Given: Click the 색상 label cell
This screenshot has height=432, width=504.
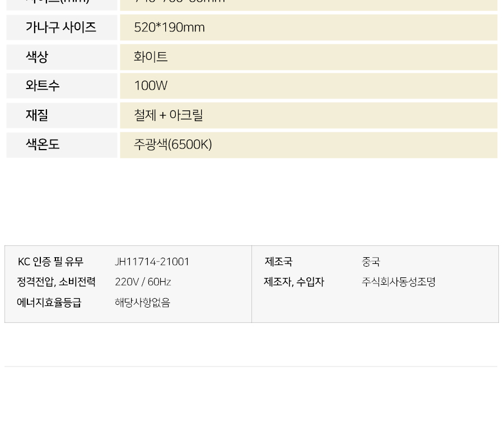Looking at the screenshot, I should coord(62,57).
